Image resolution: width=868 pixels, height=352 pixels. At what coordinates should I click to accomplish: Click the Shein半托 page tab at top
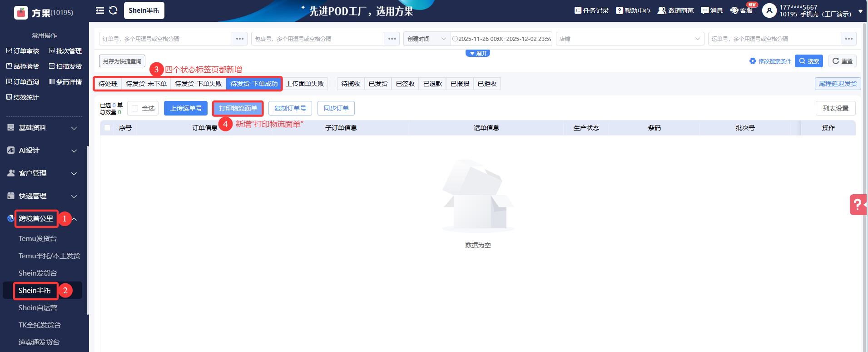[x=144, y=10]
